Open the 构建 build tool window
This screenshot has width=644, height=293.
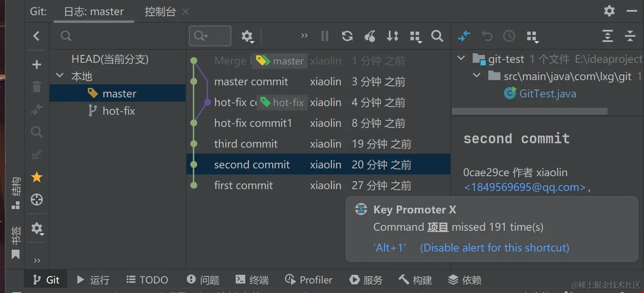click(x=415, y=280)
